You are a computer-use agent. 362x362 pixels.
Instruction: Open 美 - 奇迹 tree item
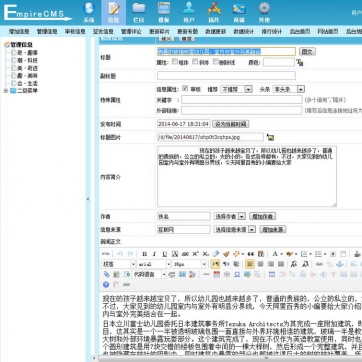click(x=27, y=68)
